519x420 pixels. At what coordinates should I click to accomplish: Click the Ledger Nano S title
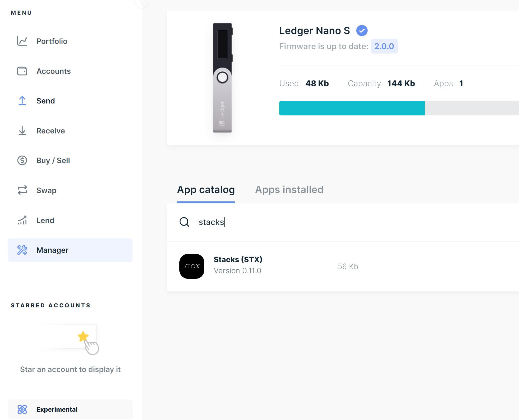tap(314, 31)
